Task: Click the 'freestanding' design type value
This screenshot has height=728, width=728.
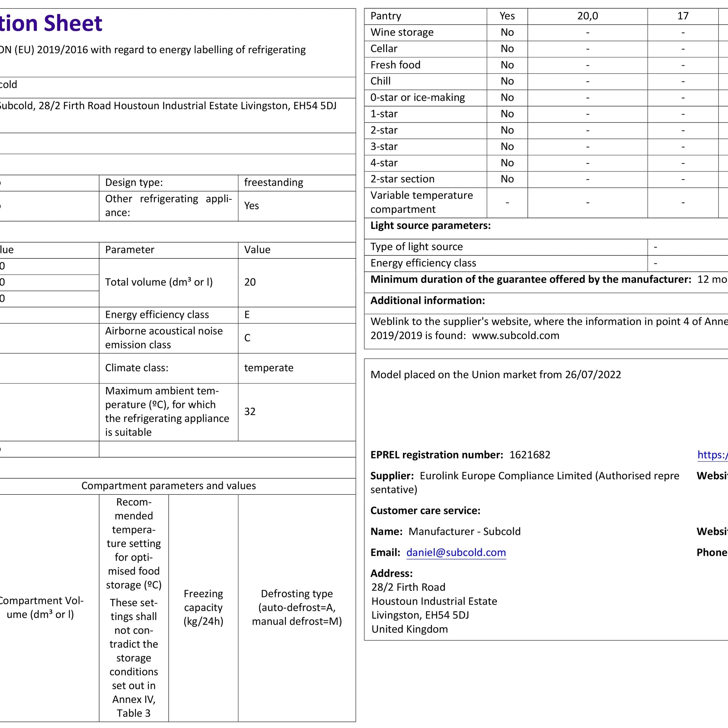Action: 274,182
